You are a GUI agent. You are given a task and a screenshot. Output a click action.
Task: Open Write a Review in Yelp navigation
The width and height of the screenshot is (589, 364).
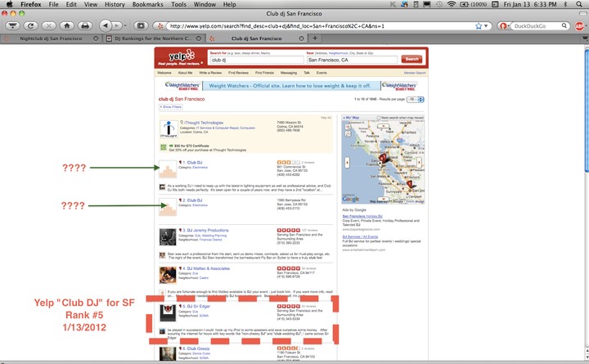(x=210, y=73)
